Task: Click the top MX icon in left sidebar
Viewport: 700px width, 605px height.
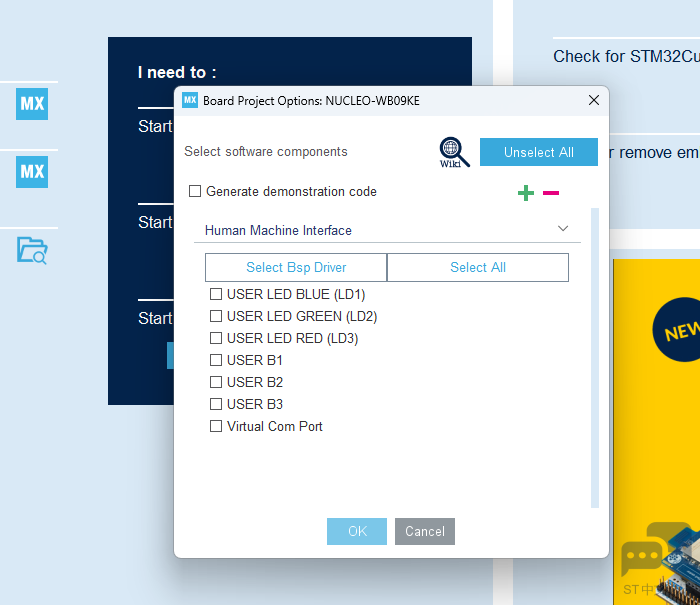Action: [32, 104]
